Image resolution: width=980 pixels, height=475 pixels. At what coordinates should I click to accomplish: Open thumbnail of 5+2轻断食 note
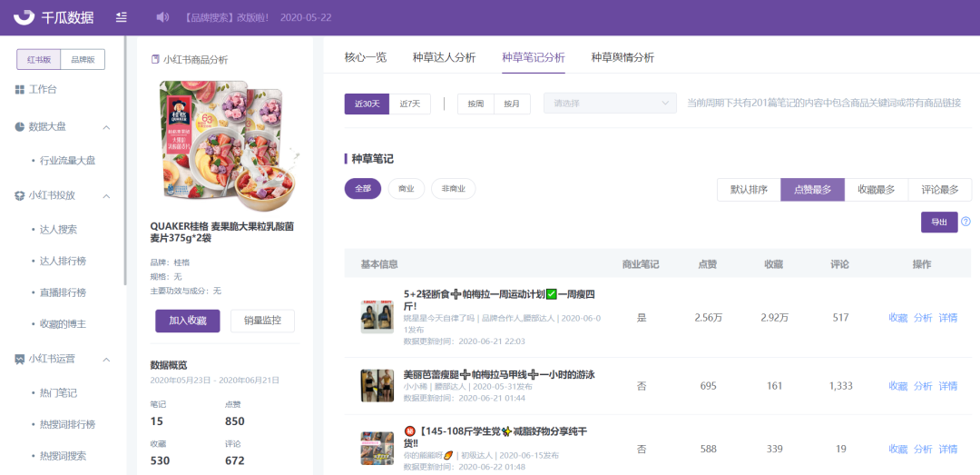coord(377,317)
